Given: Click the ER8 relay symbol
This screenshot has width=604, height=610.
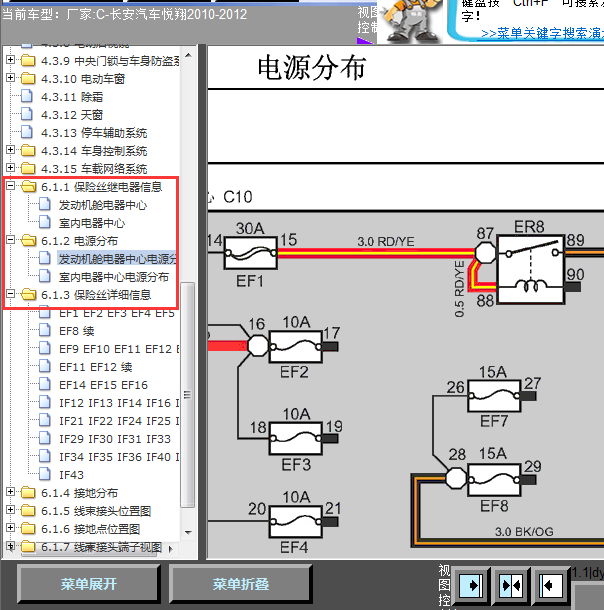Looking at the screenshot, I should point(530,269).
